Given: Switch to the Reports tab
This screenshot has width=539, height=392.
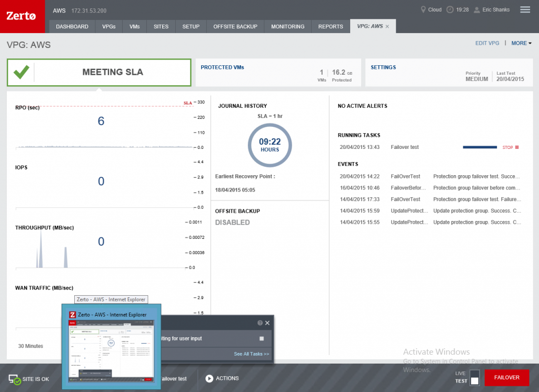Looking at the screenshot, I should coord(331,26).
